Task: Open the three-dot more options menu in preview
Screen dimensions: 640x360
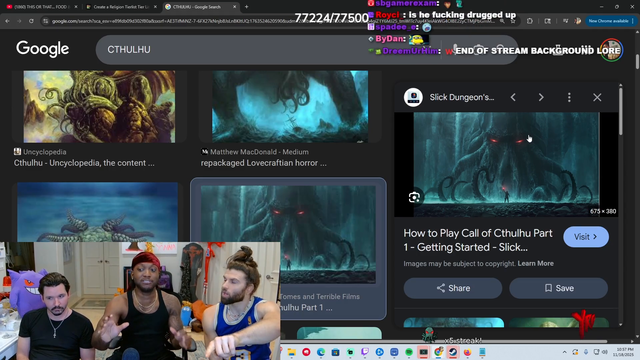Action: click(x=569, y=97)
